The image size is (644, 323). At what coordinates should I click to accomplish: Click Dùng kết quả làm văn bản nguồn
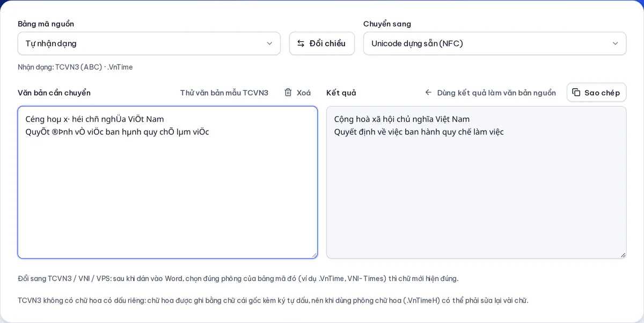(x=491, y=92)
